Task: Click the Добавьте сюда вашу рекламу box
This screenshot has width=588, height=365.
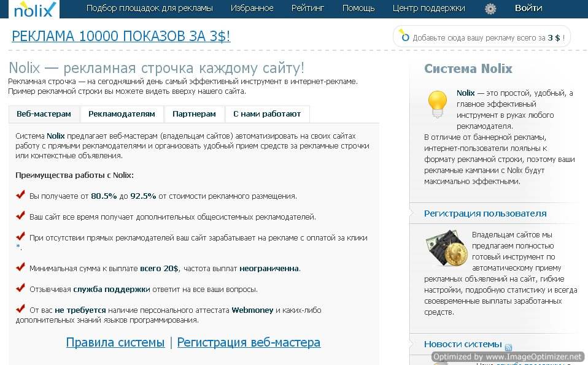Action: (x=481, y=37)
